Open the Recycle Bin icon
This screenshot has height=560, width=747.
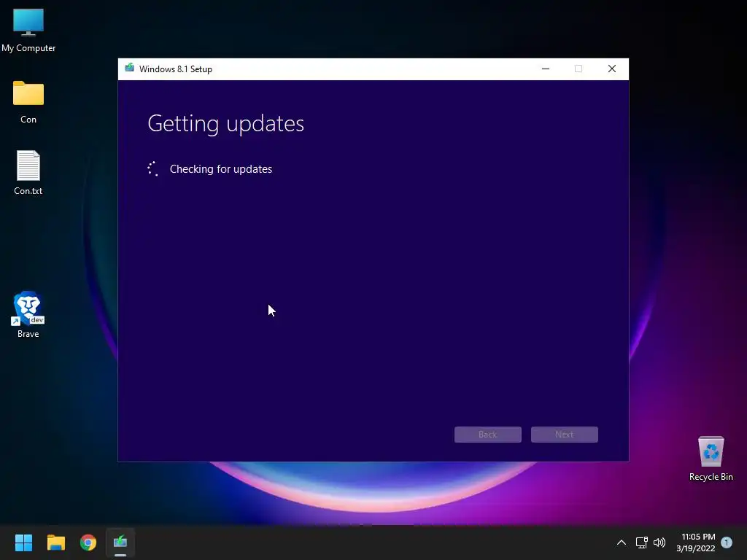(711, 459)
